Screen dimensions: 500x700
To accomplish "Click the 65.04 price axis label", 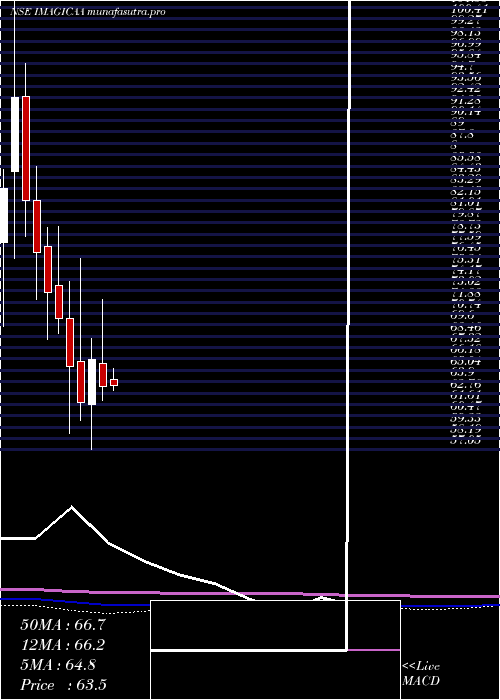I will point(466,362).
